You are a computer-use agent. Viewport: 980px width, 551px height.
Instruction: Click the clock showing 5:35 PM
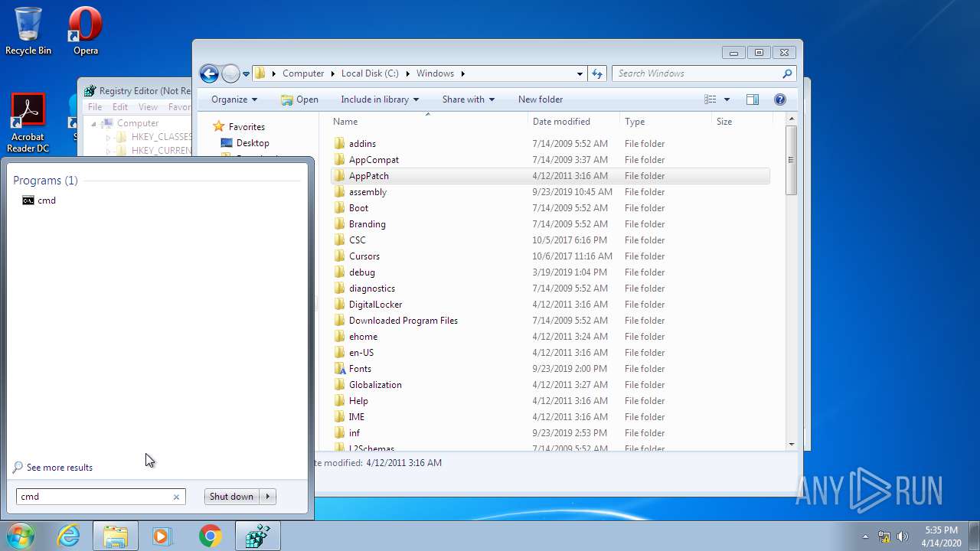click(x=941, y=530)
